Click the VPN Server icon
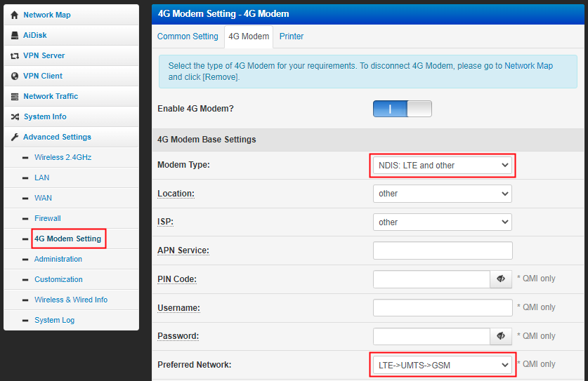 point(14,55)
